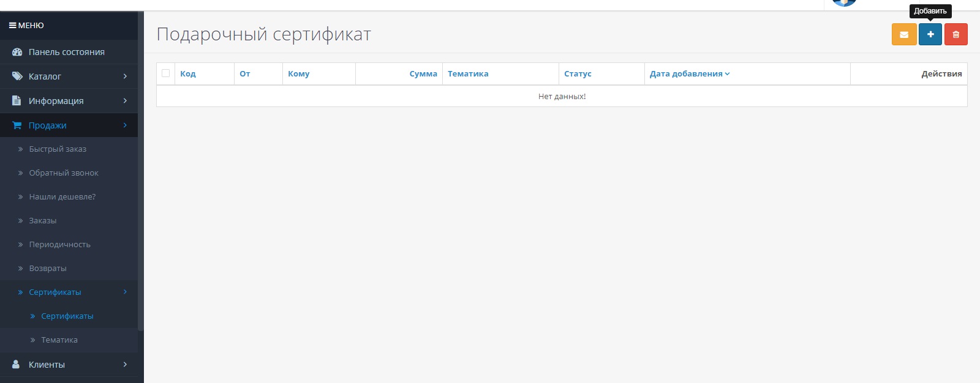Screen dimensions: 980x383
Task: Expand the Каталог menu chevron
Action: [125, 76]
